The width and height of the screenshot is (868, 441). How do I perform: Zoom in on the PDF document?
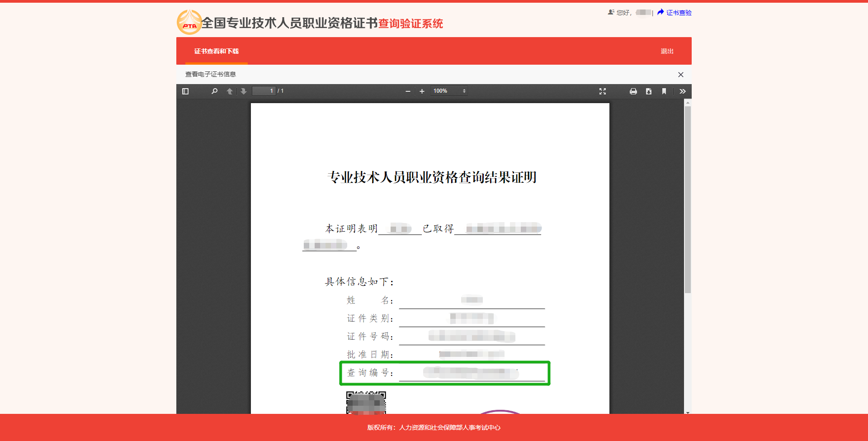[422, 91]
